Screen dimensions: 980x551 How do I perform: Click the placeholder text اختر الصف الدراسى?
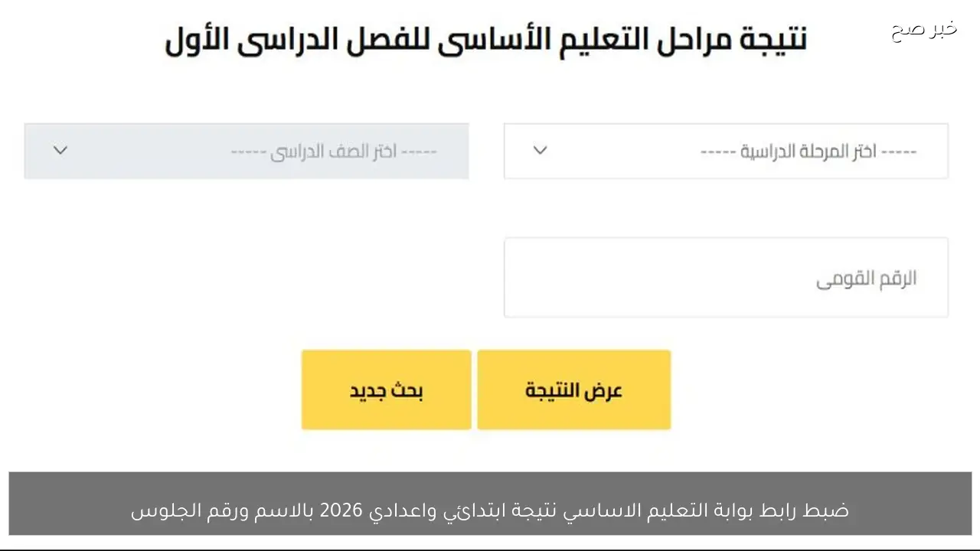[x=335, y=151]
